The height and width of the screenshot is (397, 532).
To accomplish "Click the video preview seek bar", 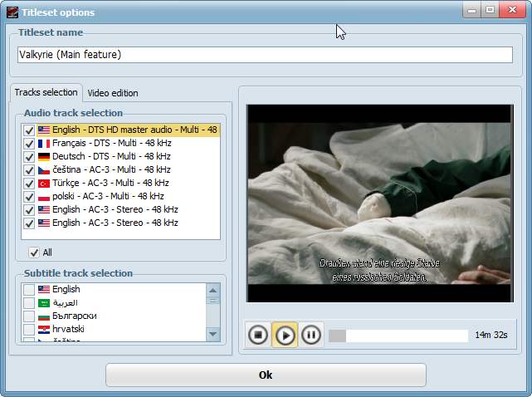I will pos(398,336).
